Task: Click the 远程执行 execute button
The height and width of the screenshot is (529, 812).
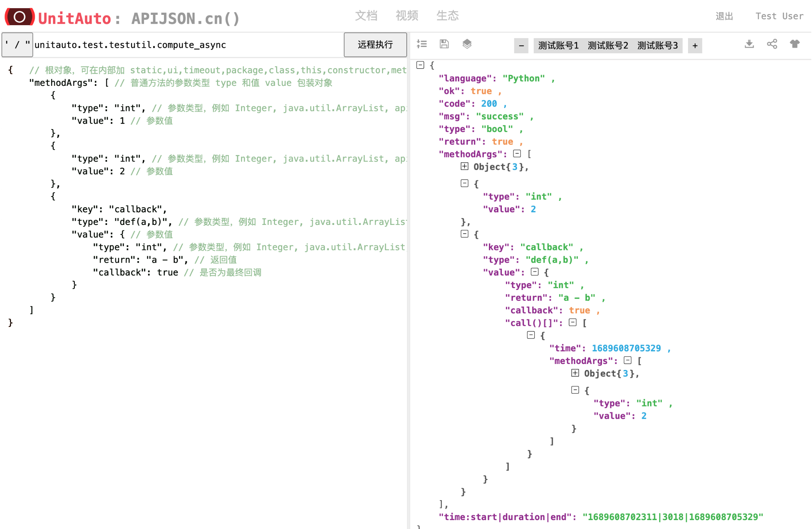Action: point(375,44)
